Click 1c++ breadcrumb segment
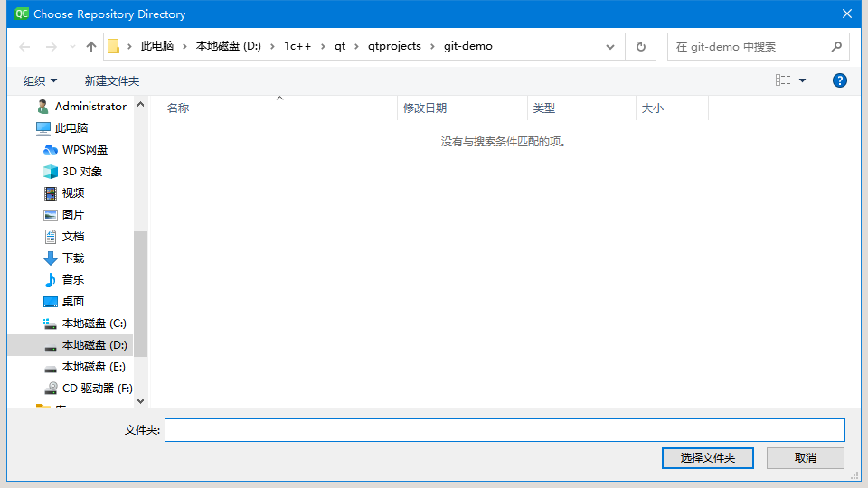 [x=297, y=46]
